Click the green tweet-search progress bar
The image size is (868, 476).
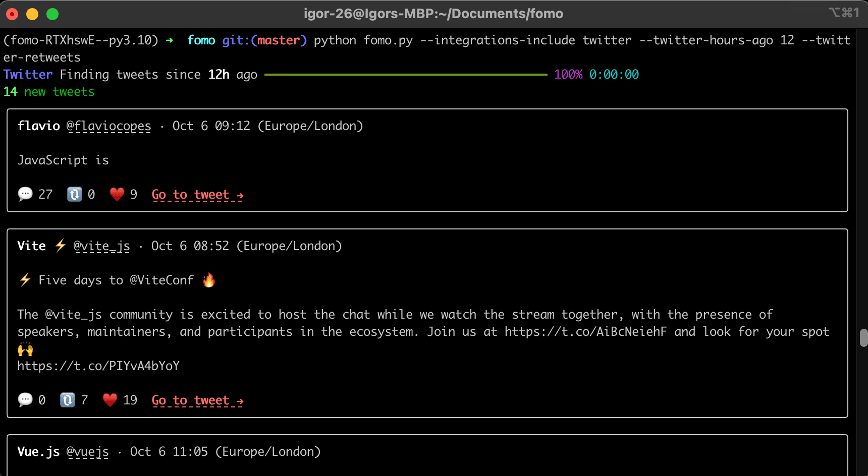click(x=406, y=75)
